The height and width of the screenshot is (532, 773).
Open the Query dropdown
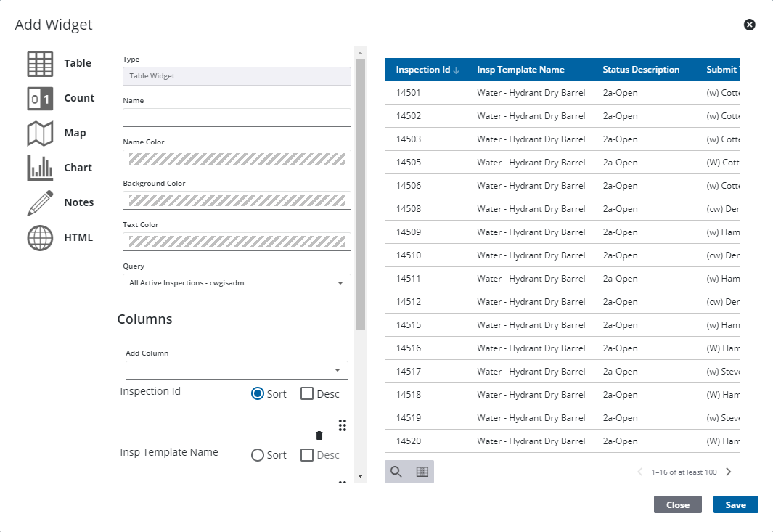pos(237,283)
